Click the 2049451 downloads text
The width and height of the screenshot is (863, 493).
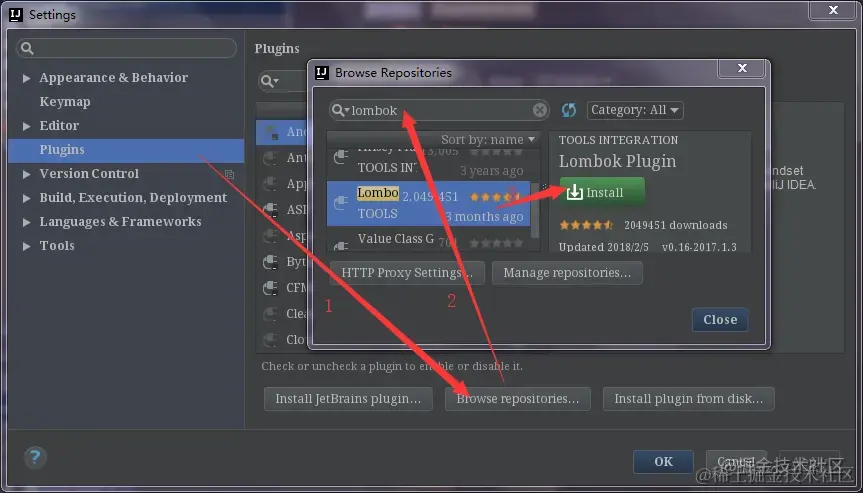tap(675, 225)
